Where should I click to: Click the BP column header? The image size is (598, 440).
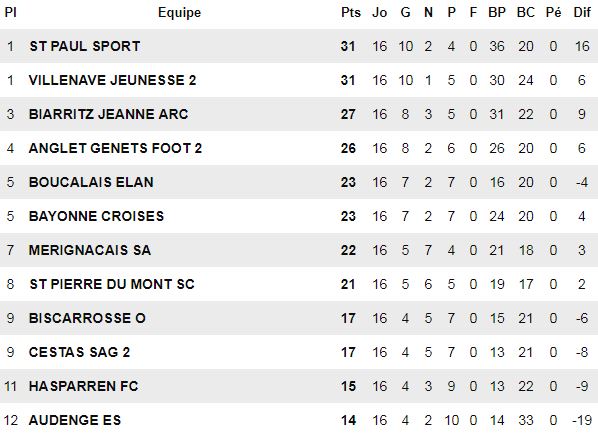[x=497, y=13]
